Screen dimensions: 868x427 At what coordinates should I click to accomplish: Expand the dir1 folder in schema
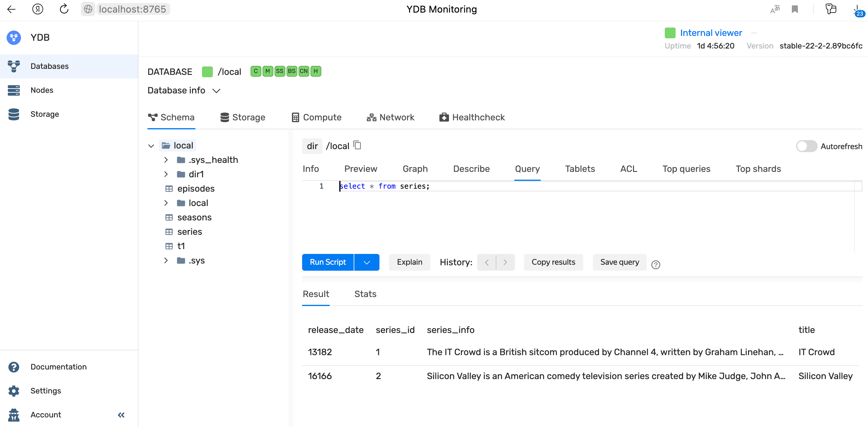tap(165, 174)
